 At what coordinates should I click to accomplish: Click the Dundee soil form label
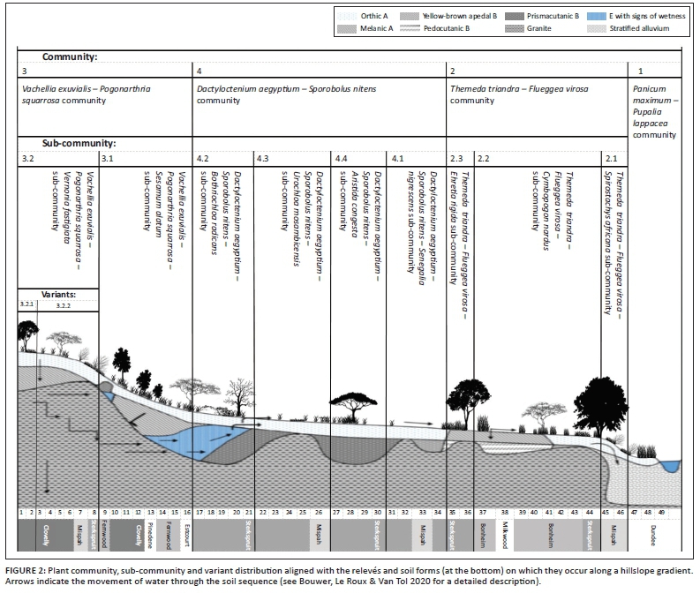point(654,537)
